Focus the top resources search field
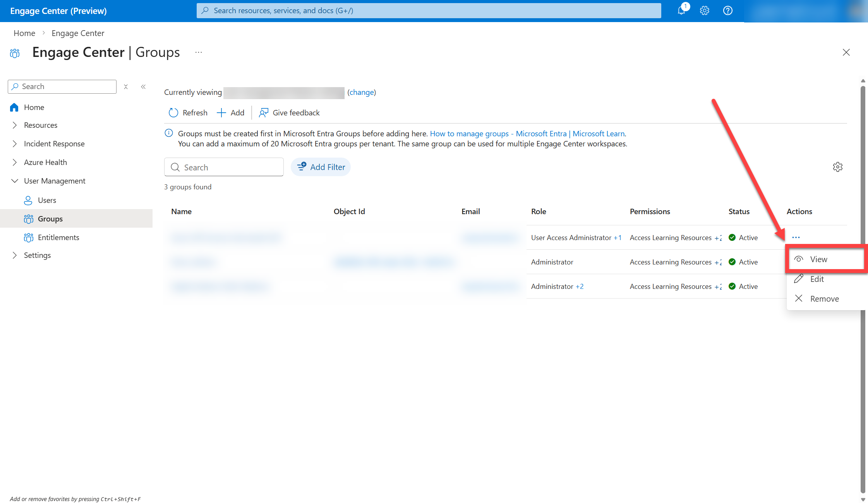 coord(429,10)
